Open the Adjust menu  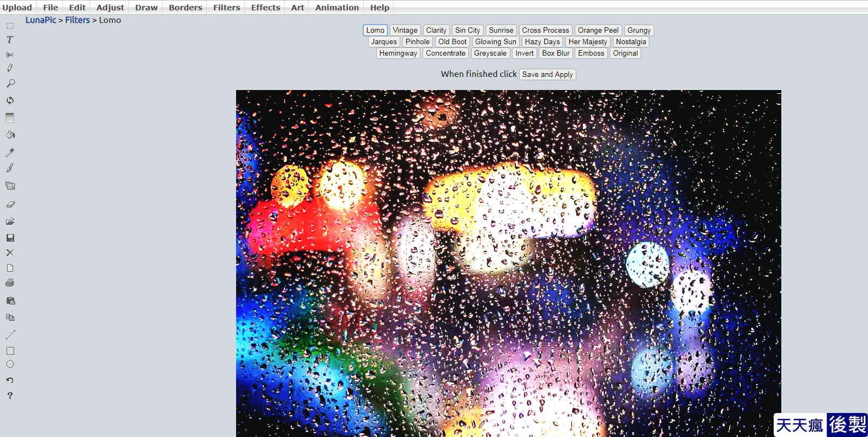[110, 8]
